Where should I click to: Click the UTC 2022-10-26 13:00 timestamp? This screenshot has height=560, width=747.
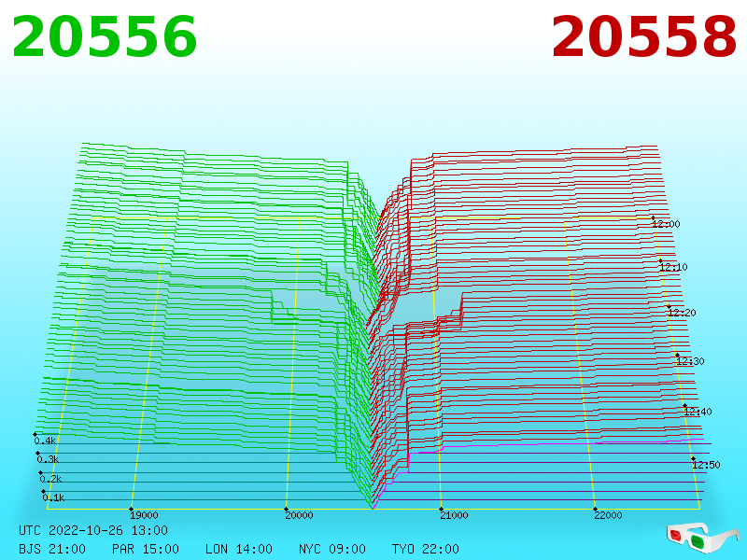click(x=93, y=530)
